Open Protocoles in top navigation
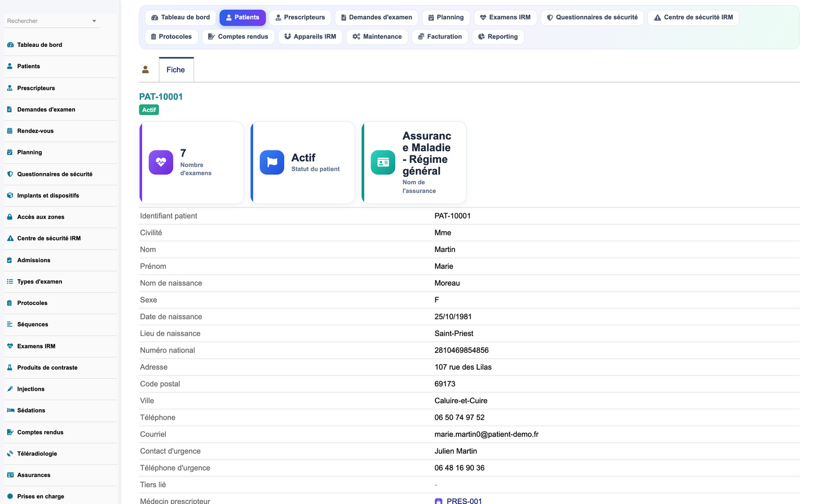 tap(171, 37)
